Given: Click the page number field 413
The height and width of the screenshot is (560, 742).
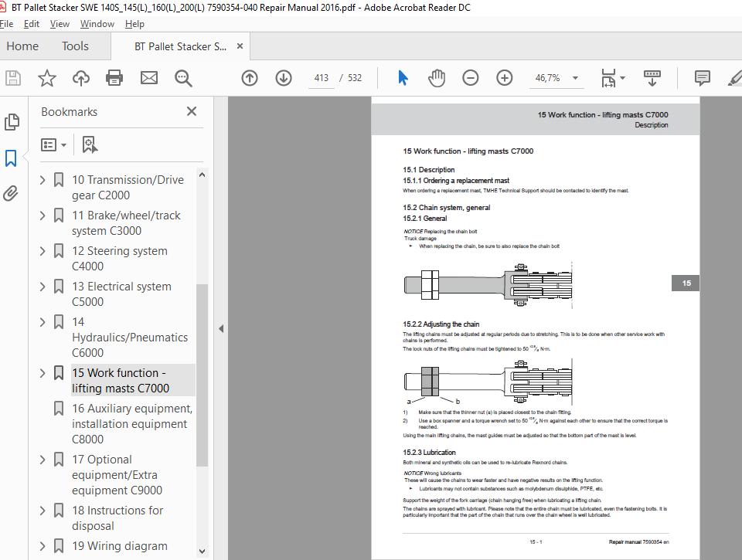Looking at the screenshot, I should point(322,78).
